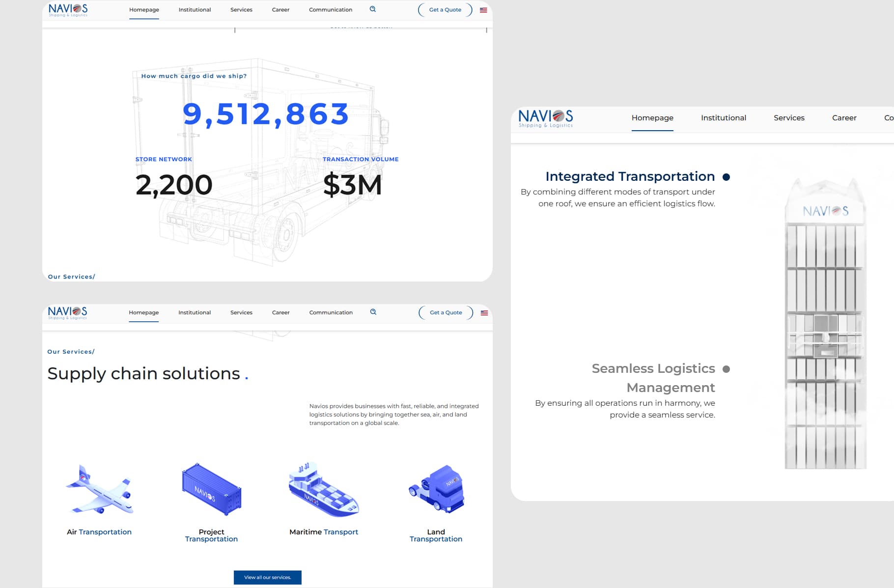Click the large Navios logo beside the enlarged Homepage tab

coord(545,118)
